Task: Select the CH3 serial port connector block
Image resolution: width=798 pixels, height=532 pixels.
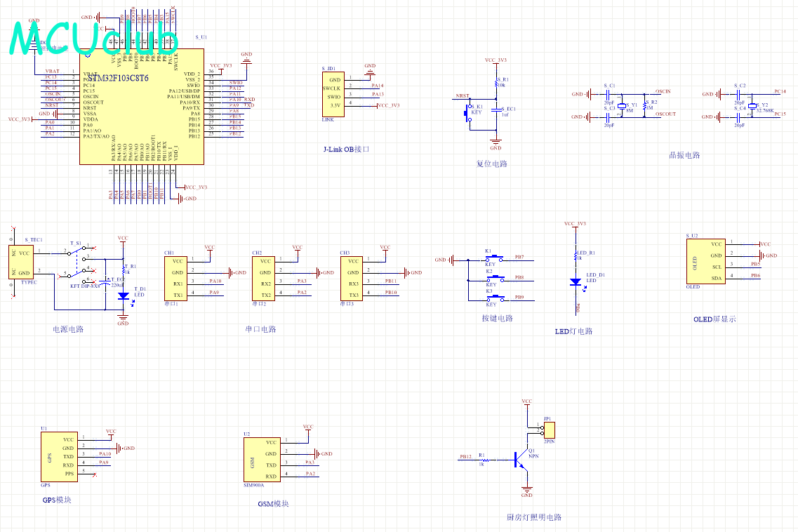Action: tap(351, 279)
